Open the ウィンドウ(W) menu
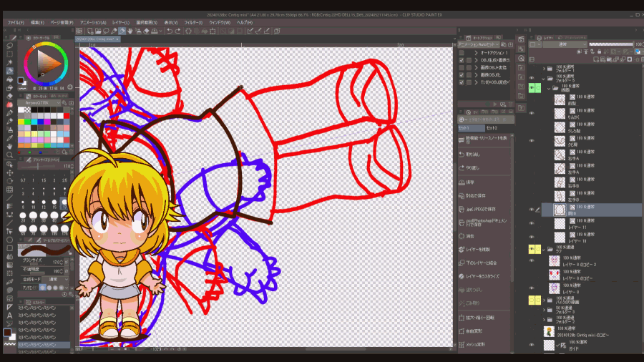The height and width of the screenshot is (362, 644). (220, 23)
